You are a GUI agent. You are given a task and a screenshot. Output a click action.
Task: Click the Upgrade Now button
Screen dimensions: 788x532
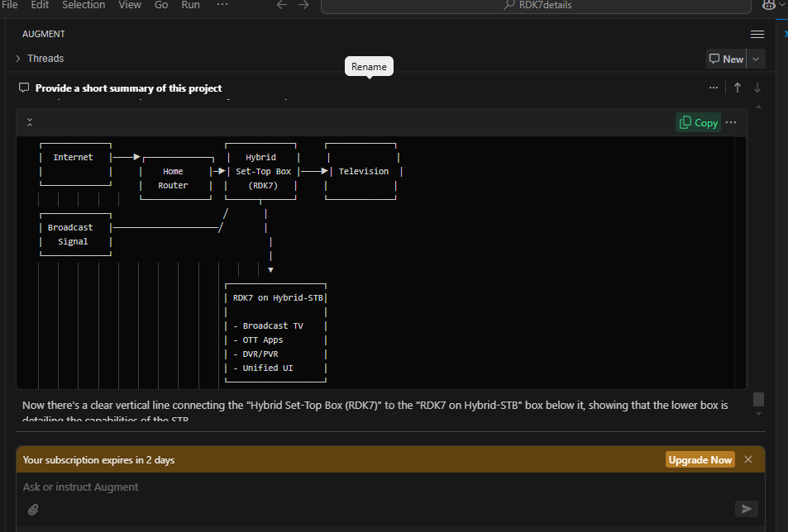pyautogui.click(x=700, y=460)
